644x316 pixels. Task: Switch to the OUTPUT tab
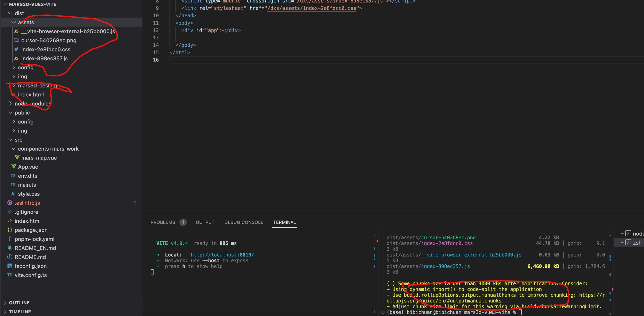(205, 222)
